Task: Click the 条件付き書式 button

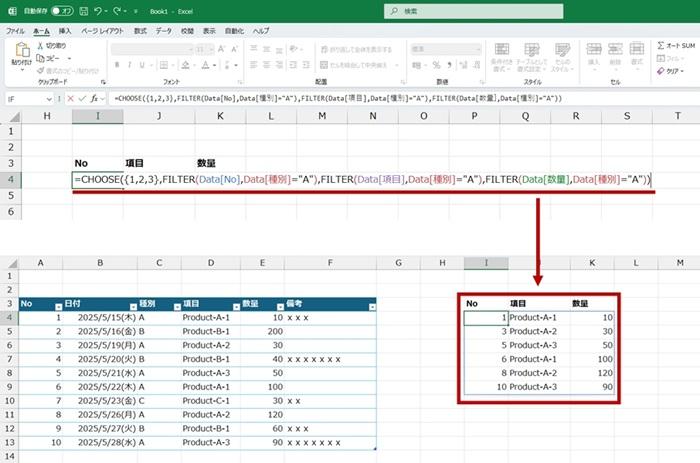Action: pos(501,60)
